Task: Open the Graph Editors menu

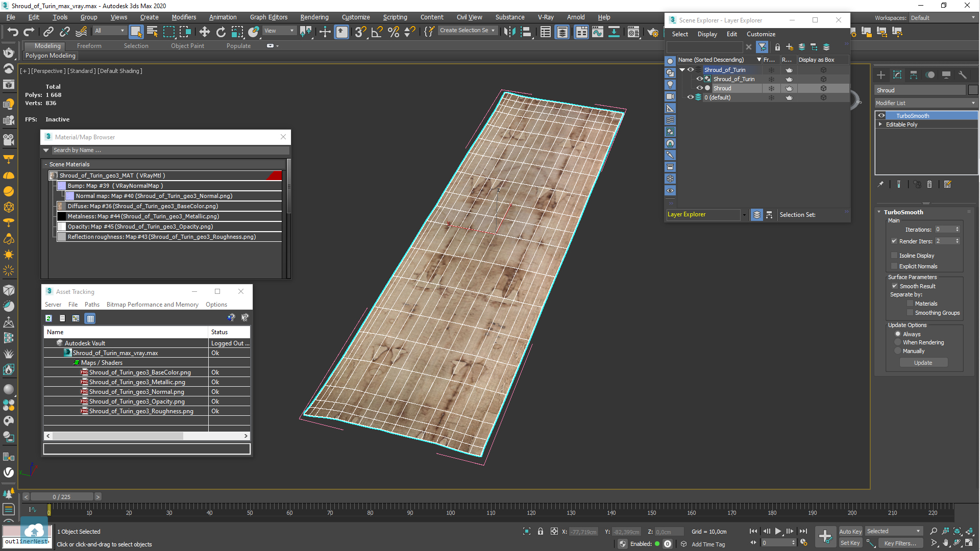Action: (268, 17)
